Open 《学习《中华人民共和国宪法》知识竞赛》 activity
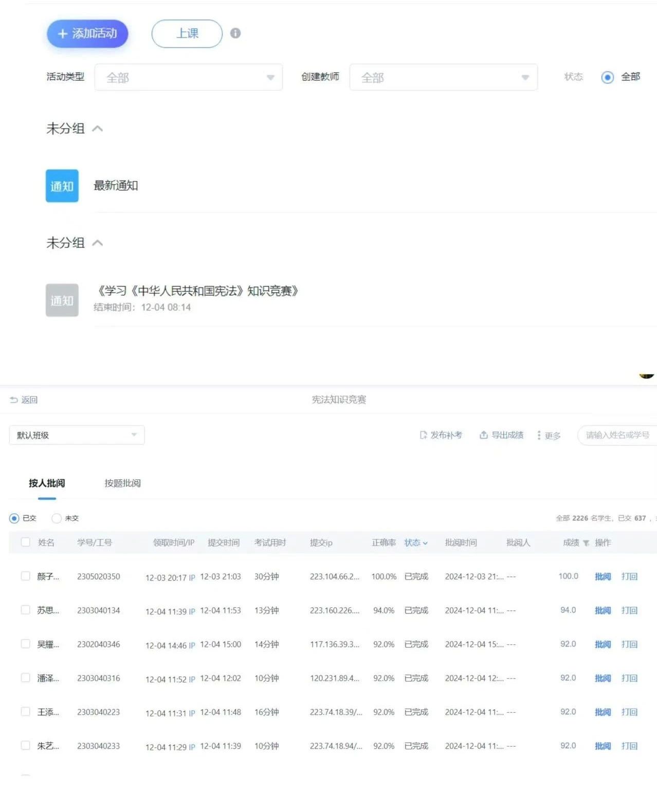 [197, 291]
